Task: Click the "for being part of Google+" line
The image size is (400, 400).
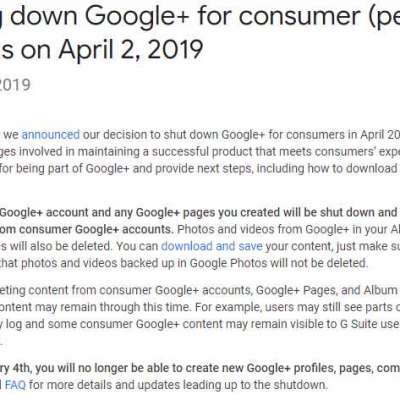Action: coord(64,169)
